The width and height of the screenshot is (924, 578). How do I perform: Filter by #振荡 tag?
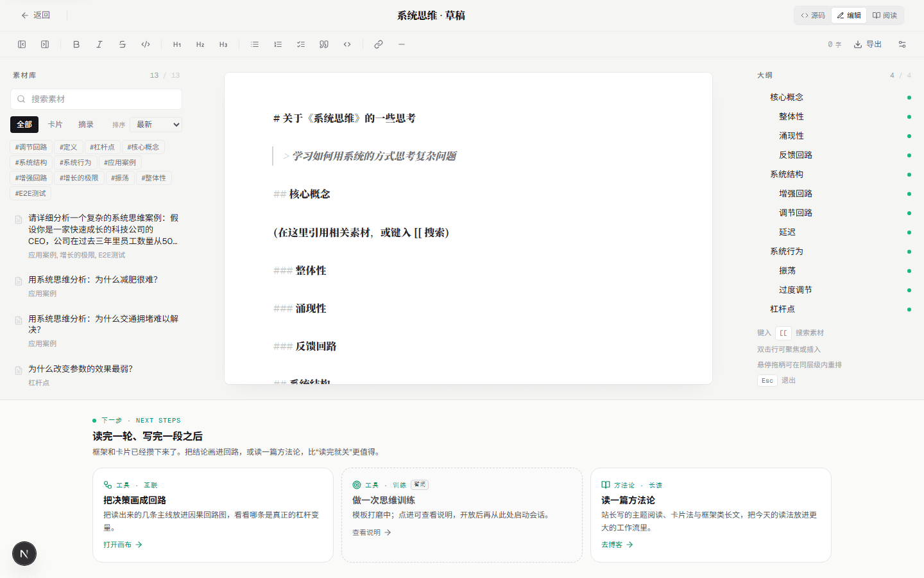[x=120, y=178]
